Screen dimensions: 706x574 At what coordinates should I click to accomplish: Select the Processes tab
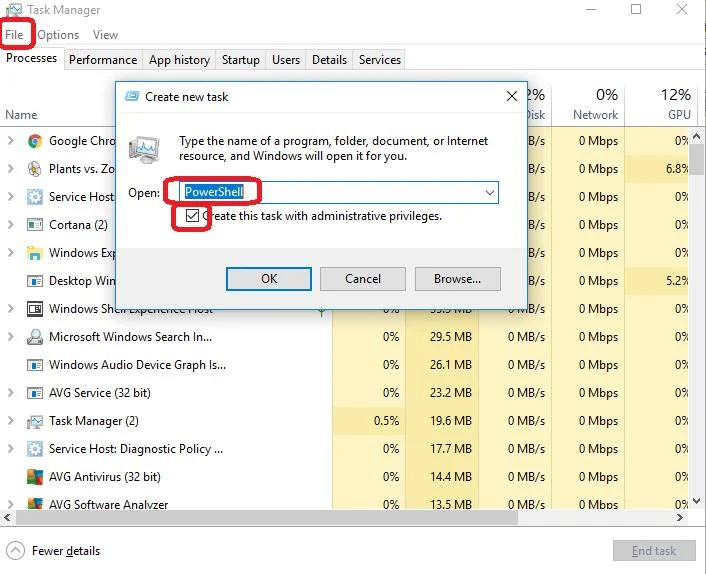pyautogui.click(x=32, y=59)
